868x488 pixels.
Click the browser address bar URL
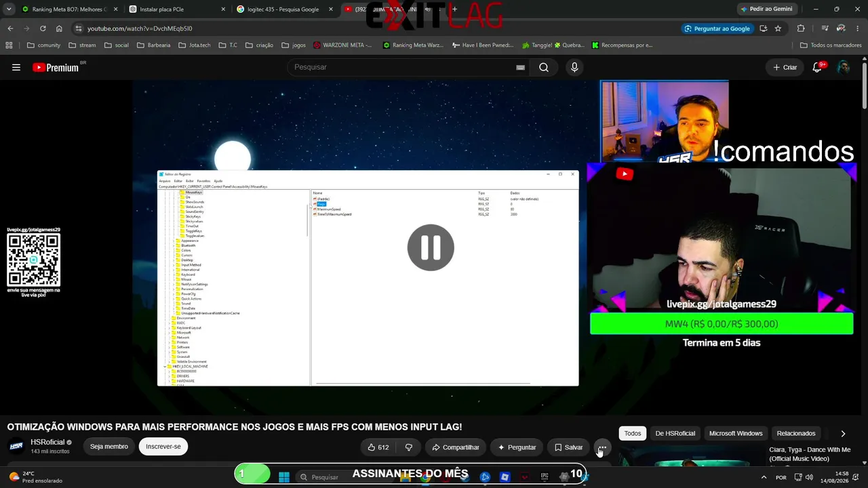pos(140,28)
